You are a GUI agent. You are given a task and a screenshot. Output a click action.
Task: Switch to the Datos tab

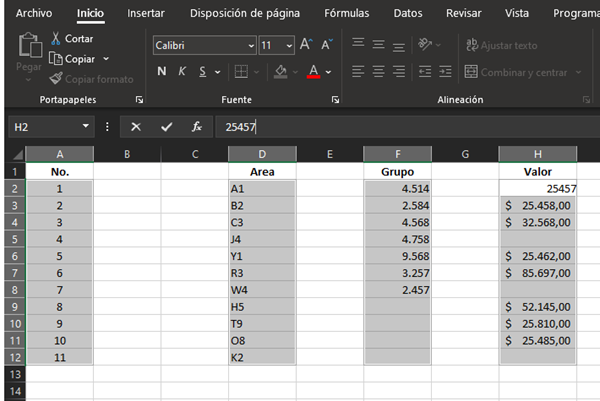click(408, 13)
